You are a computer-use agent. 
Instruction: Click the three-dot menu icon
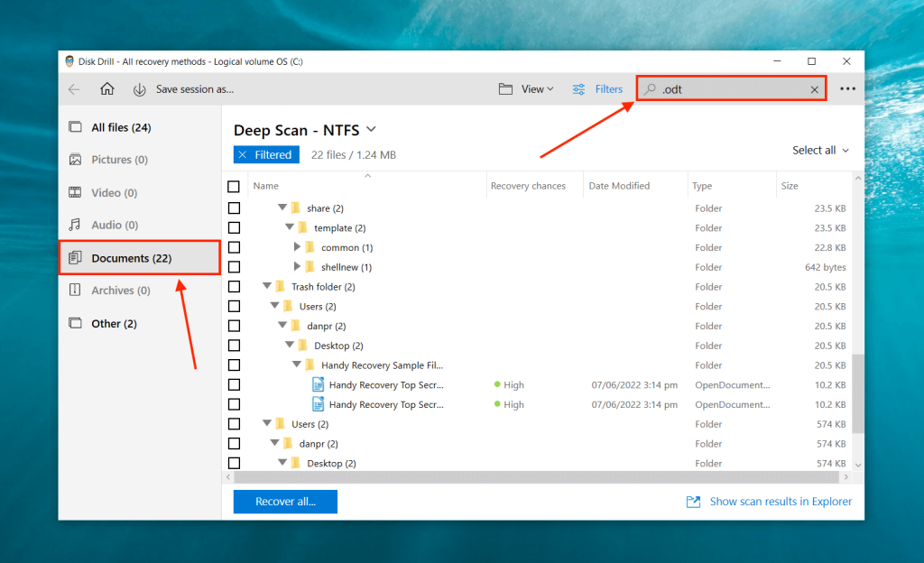click(x=847, y=88)
